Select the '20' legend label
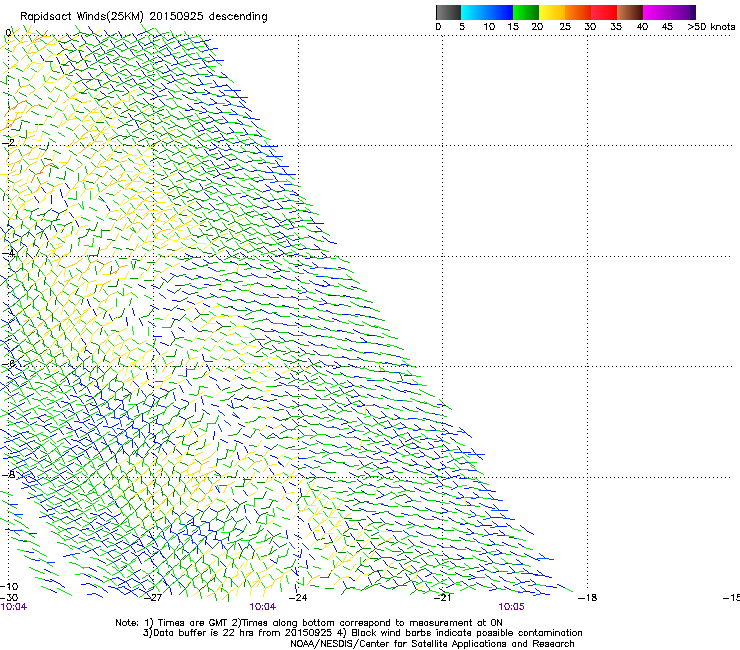The height and width of the screenshot is (650, 740). tap(537, 27)
